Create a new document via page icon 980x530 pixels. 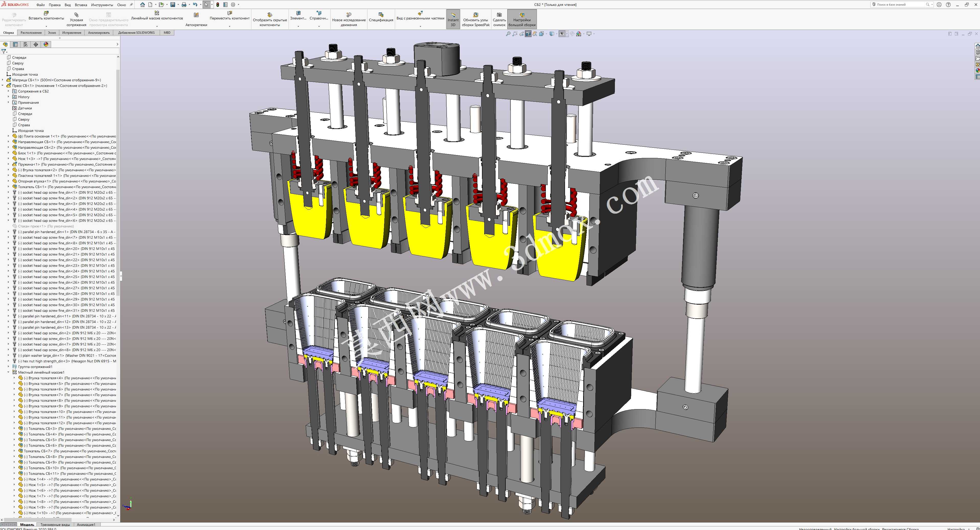click(x=150, y=5)
